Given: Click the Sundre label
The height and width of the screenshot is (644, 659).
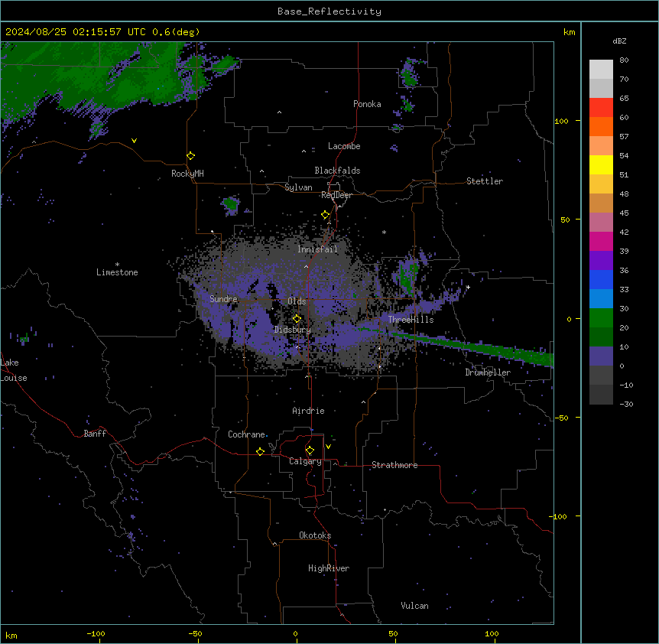Looking at the screenshot, I should (x=223, y=299).
